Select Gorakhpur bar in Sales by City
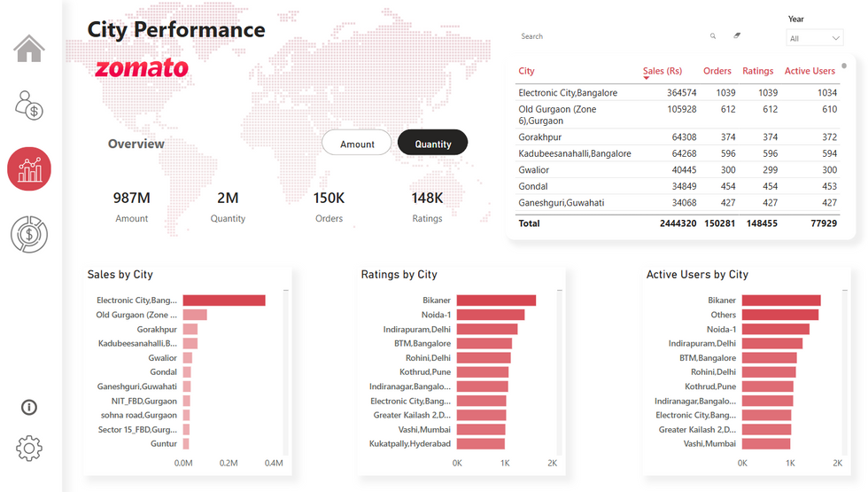This screenshot has height=492, width=868. click(190, 329)
